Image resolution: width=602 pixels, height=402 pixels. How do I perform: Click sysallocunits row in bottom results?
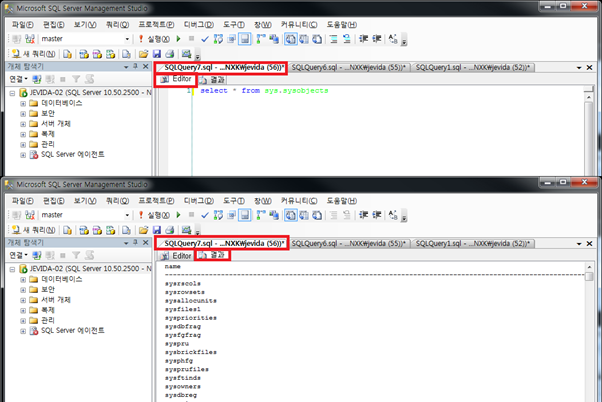pos(191,301)
